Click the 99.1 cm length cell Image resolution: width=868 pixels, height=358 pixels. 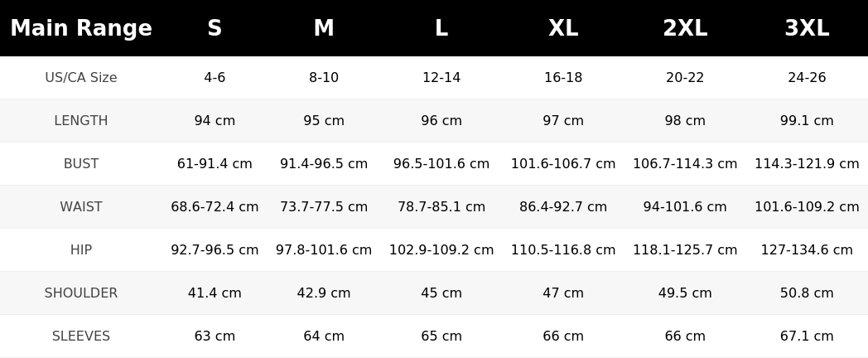click(x=807, y=121)
